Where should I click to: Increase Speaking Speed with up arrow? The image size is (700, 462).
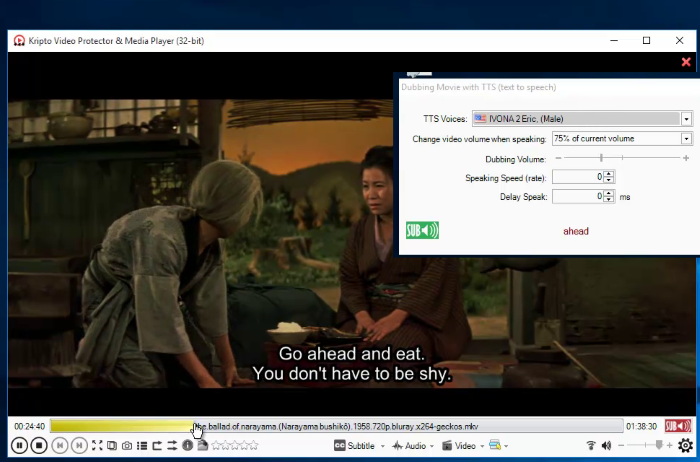[609, 174]
